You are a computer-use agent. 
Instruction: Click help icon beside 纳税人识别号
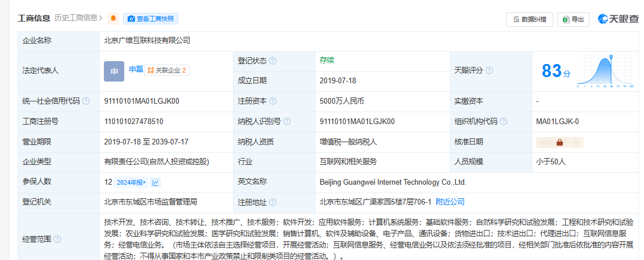coord(287,121)
